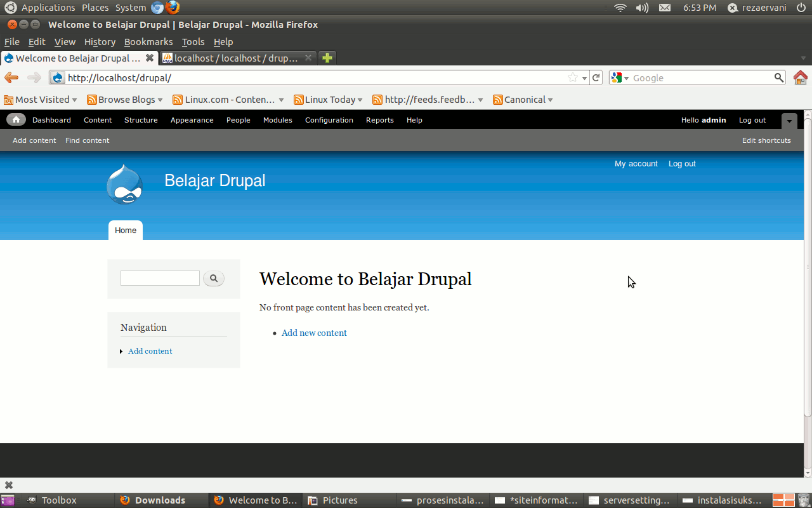
Task: Reload the page with the refresh icon
Action: tap(596, 77)
